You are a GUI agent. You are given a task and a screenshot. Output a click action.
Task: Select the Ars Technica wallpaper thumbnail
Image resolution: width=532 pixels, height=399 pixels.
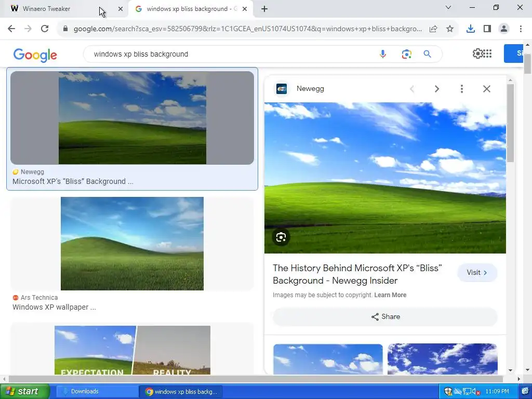coord(132,244)
